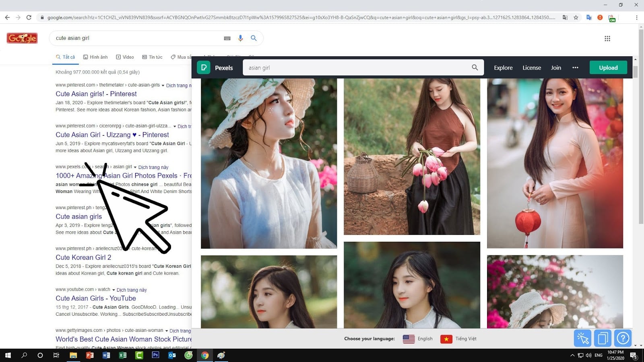Open 'Cute Asian Girls - YouTube' result

click(x=96, y=298)
